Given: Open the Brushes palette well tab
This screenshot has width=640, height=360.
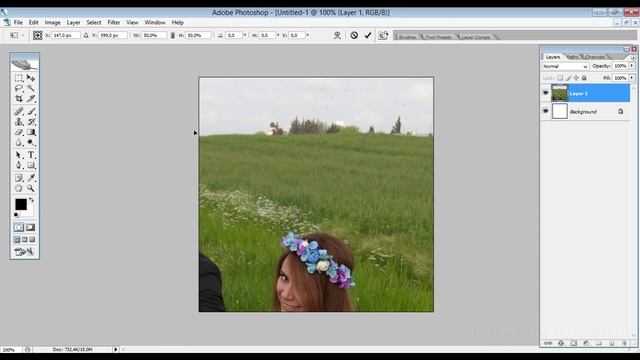Looking at the screenshot, I should 407,37.
